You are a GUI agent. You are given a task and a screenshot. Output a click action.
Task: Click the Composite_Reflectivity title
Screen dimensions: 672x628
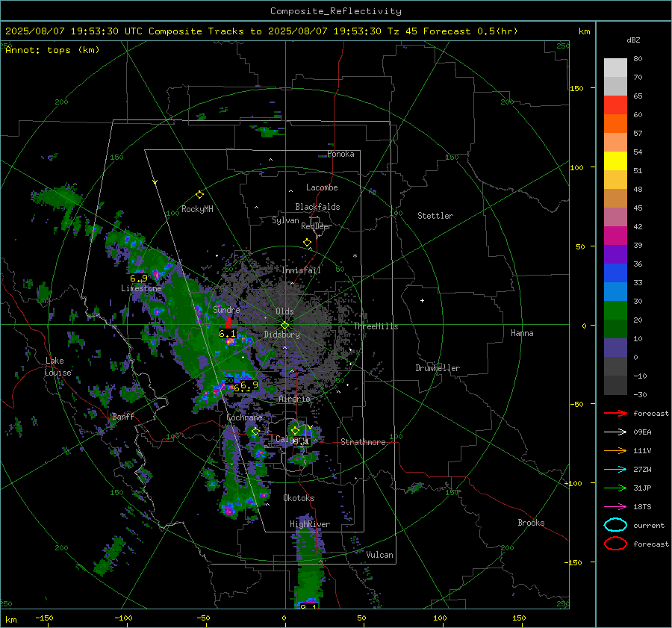(335, 11)
